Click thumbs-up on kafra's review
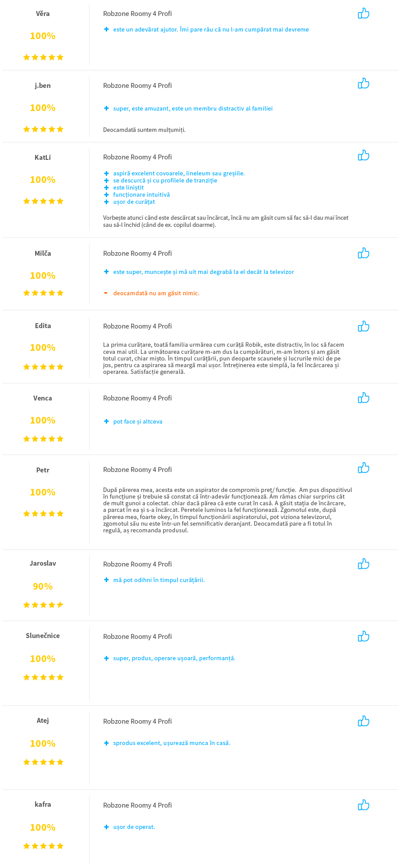Viewport: 400px width, 868px height. 364,805
